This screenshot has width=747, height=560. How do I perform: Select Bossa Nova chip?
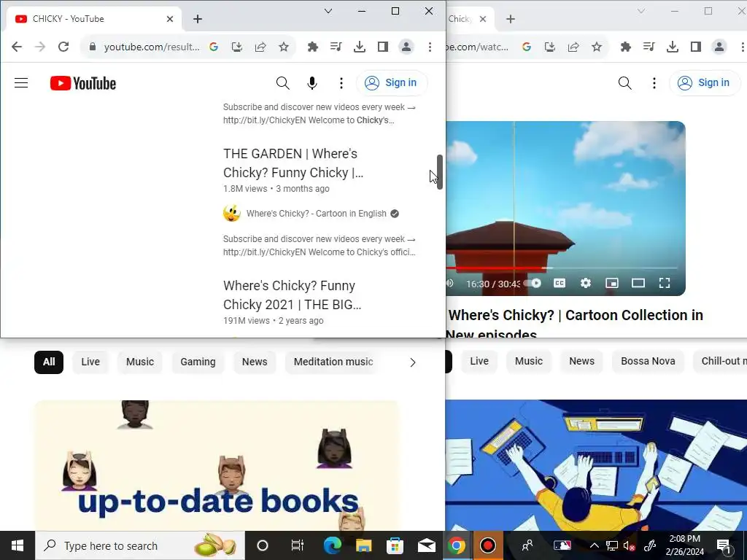[648, 361]
